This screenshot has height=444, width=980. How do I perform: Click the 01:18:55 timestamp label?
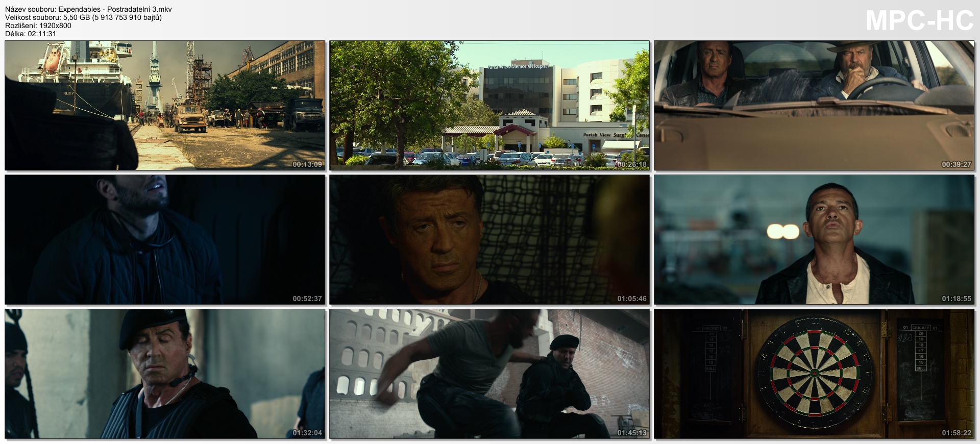click(x=957, y=299)
